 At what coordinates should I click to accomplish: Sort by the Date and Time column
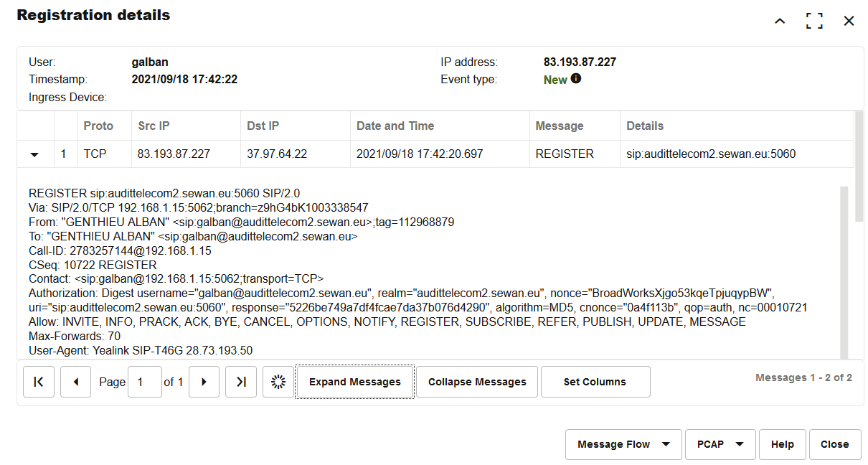[395, 126]
